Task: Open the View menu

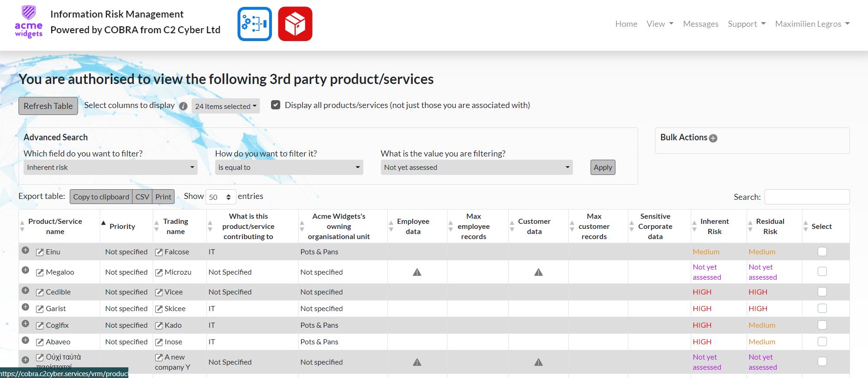Action: click(x=660, y=24)
